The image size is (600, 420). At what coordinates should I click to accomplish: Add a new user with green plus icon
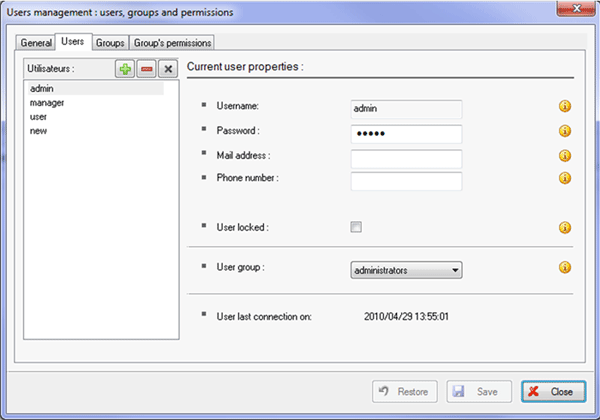tap(125, 69)
